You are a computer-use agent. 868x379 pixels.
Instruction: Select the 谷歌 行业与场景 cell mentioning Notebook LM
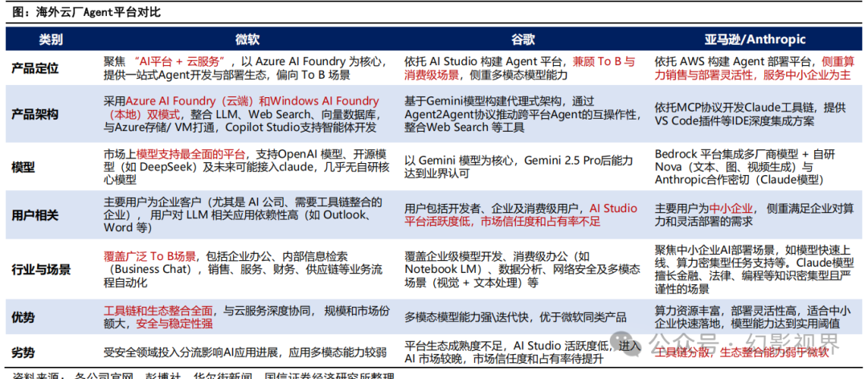pyautogui.click(x=522, y=270)
